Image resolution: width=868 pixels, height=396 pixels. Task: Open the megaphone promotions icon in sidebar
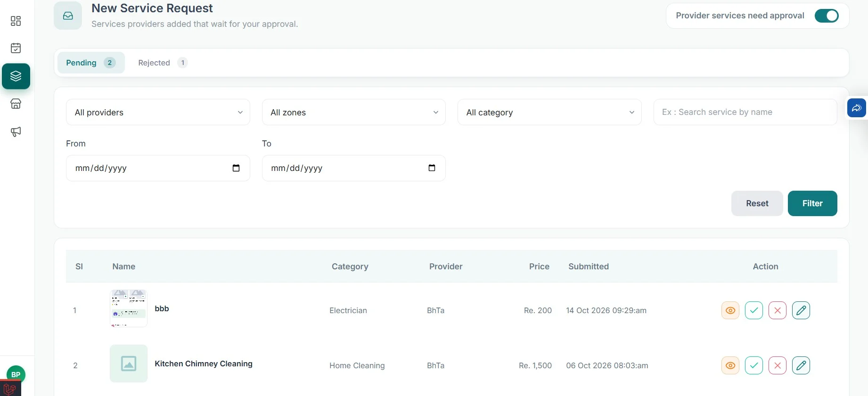[x=16, y=132]
